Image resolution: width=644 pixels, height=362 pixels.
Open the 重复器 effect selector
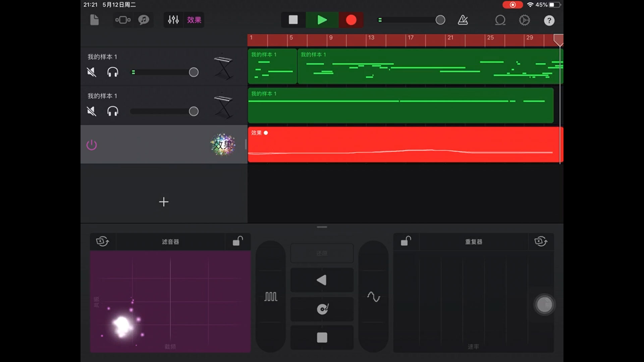click(x=474, y=242)
